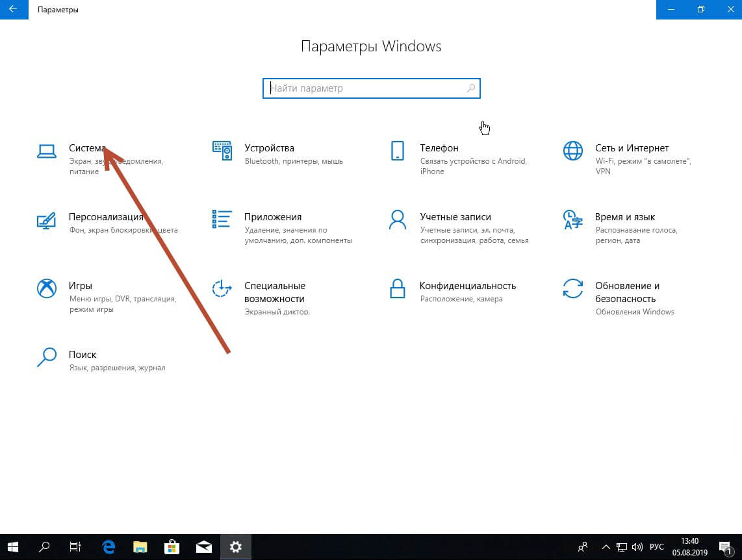Image resolution: width=742 pixels, height=560 pixels.
Task: Open the Учетные записи title
Action: (x=455, y=216)
